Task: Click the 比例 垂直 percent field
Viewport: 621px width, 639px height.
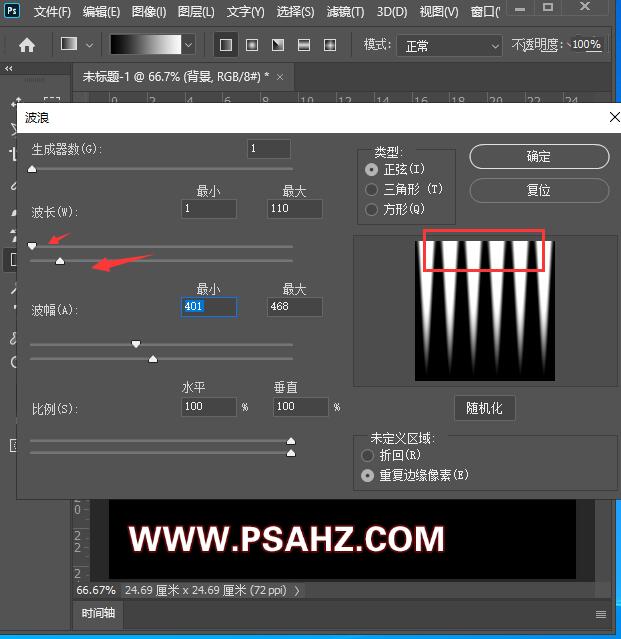Action: coord(301,407)
